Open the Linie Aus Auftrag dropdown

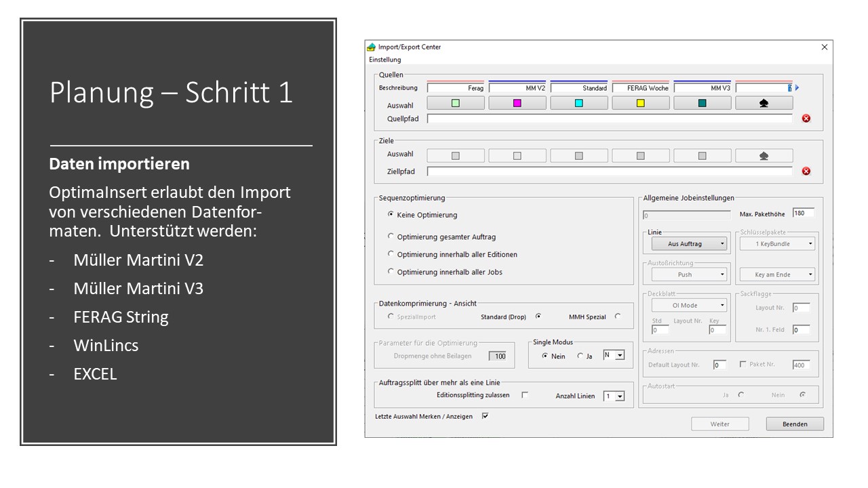[x=689, y=243]
